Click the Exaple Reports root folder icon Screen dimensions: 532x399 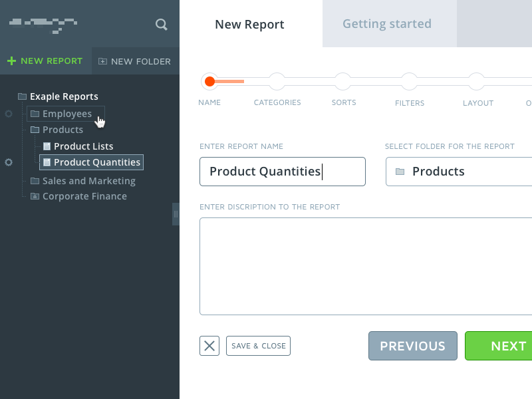22,96
